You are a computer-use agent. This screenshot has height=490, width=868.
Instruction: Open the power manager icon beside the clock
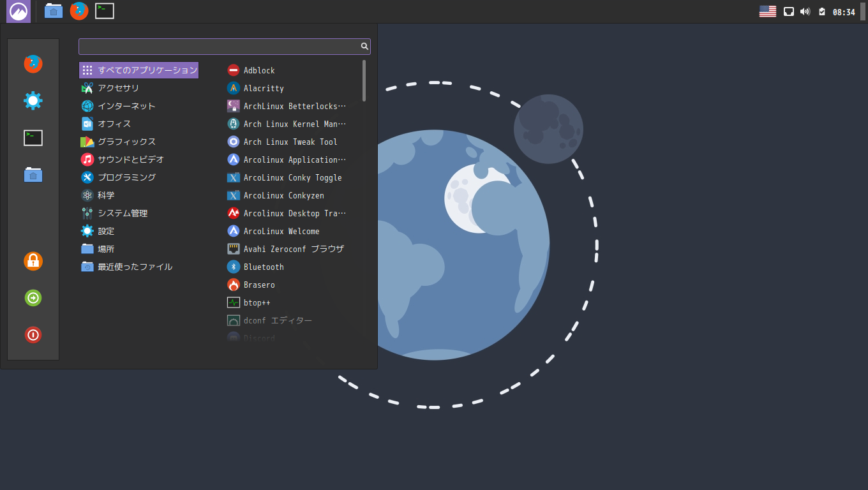click(x=822, y=11)
